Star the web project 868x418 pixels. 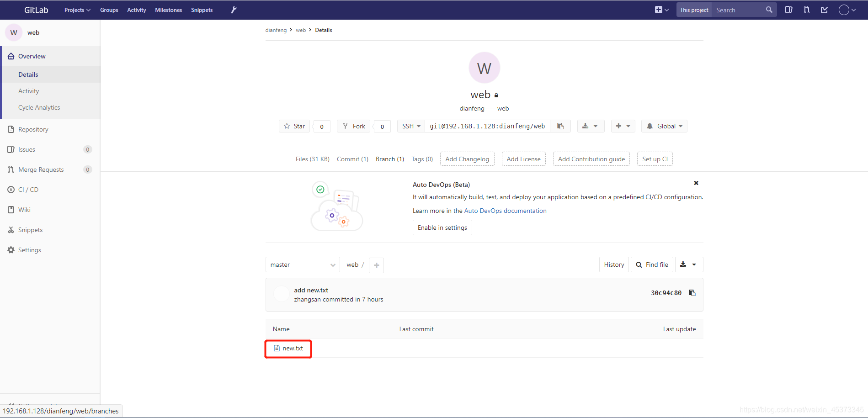294,126
